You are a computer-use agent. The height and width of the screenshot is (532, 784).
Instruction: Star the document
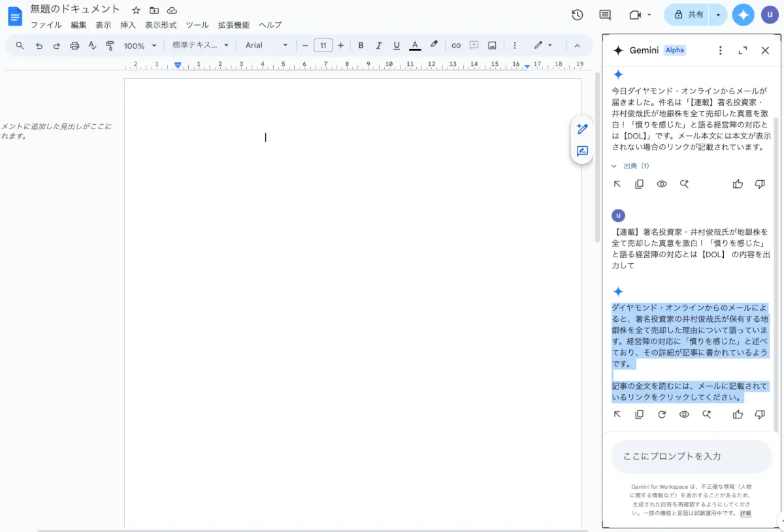pos(136,10)
